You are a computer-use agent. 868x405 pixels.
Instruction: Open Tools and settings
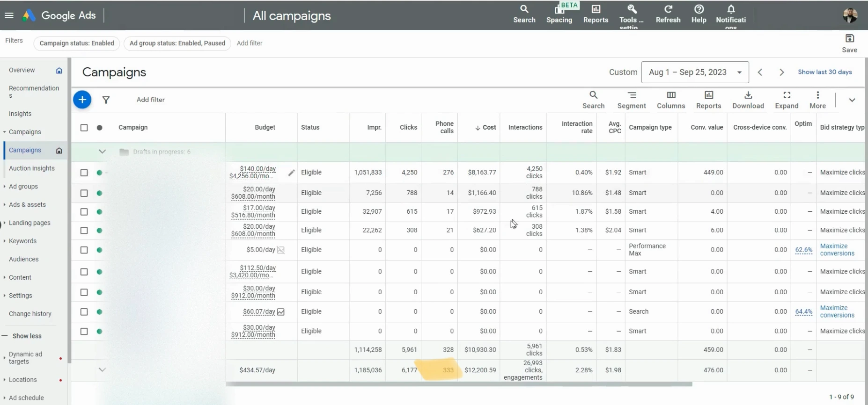tap(631, 15)
